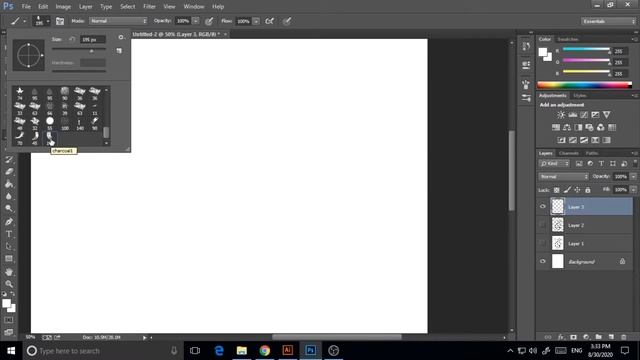
Task: Add a Levels adjustment
Action: [x=573, y=115]
